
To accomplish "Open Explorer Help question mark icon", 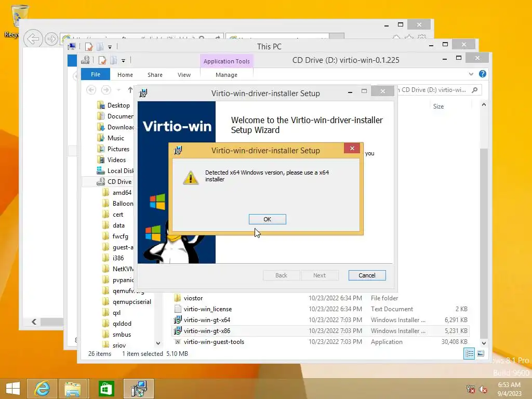I will (483, 74).
